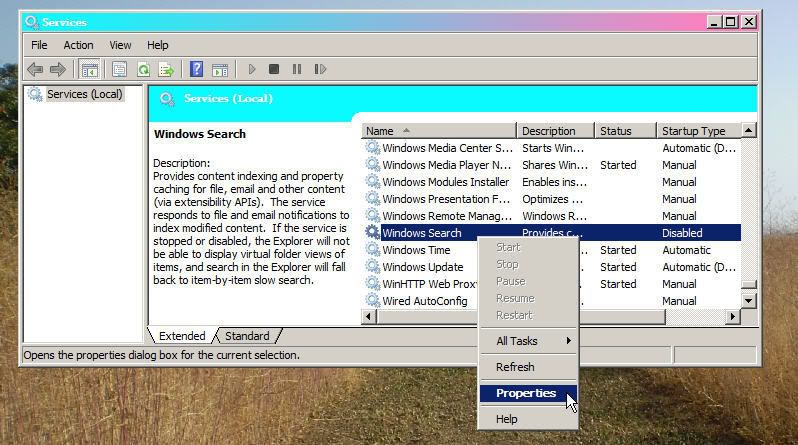Screen dimensions: 798x445
Task: Click gear icon of selected Windows Search
Action: pyautogui.click(x=373, y=232)
